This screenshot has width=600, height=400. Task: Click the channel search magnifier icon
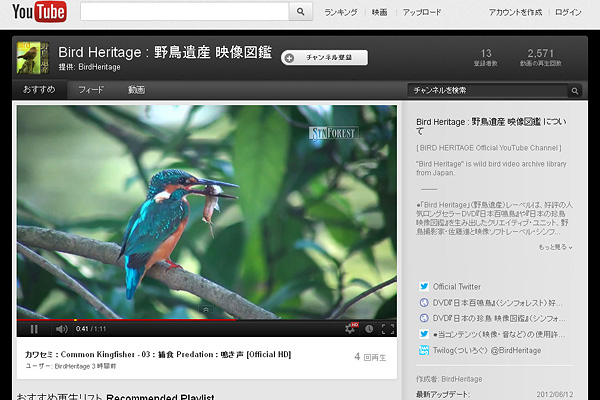pyautogui.click(x=574, y=90)
